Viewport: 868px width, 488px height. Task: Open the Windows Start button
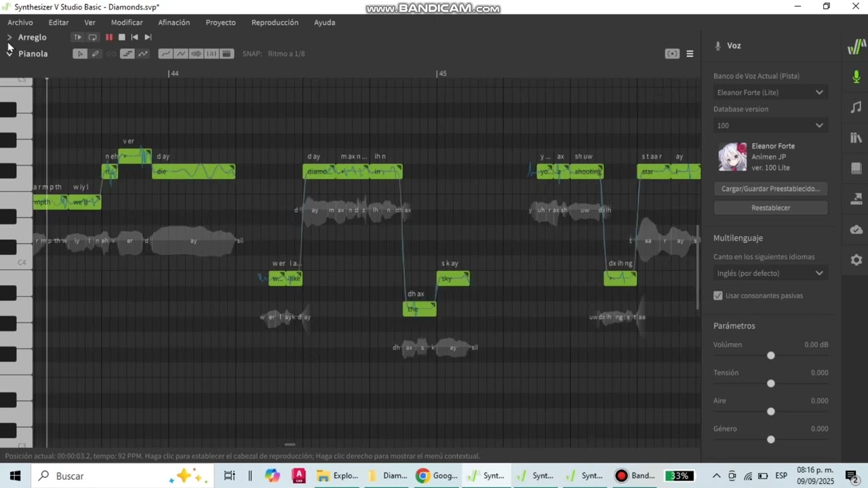(x=15, y=476)
